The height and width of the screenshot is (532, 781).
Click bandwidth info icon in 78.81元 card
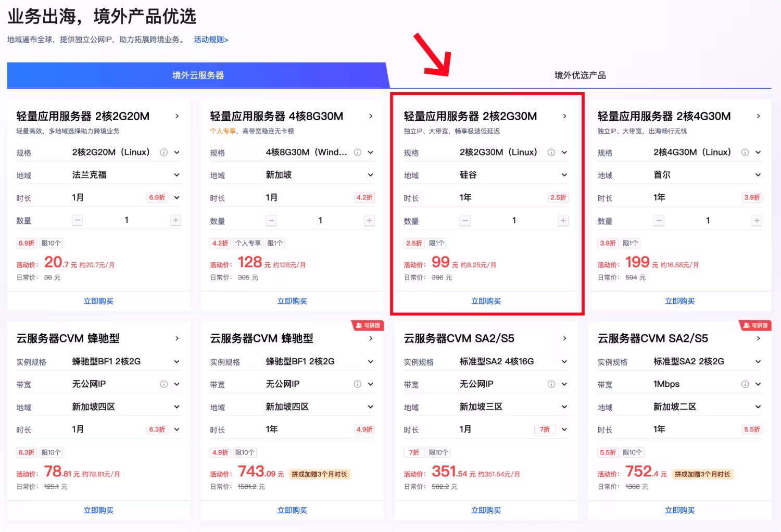(x=163, y=384)
